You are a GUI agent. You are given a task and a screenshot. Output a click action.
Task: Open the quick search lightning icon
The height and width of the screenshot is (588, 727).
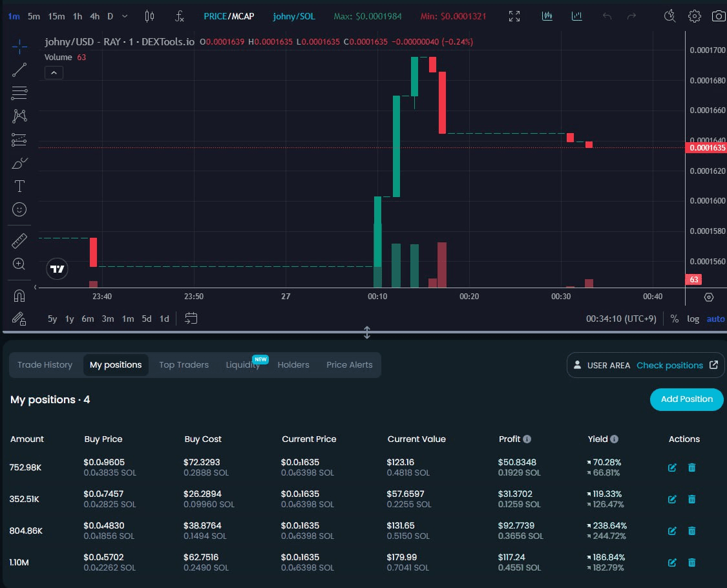click(669, 16)
